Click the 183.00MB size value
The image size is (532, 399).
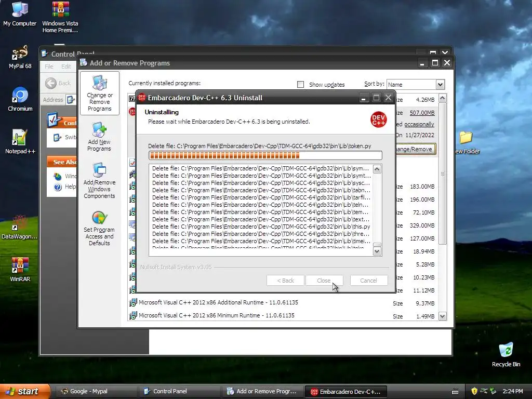(422, 187)
